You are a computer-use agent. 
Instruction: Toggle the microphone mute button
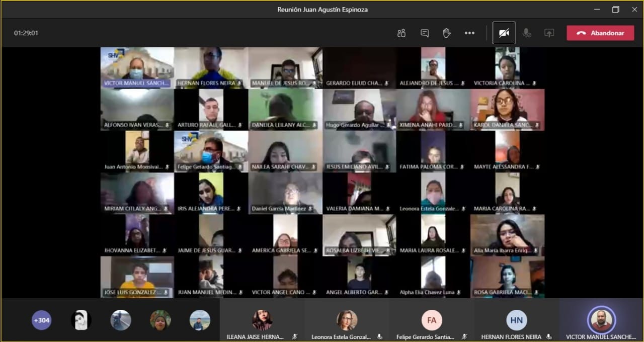click(527, 33)
